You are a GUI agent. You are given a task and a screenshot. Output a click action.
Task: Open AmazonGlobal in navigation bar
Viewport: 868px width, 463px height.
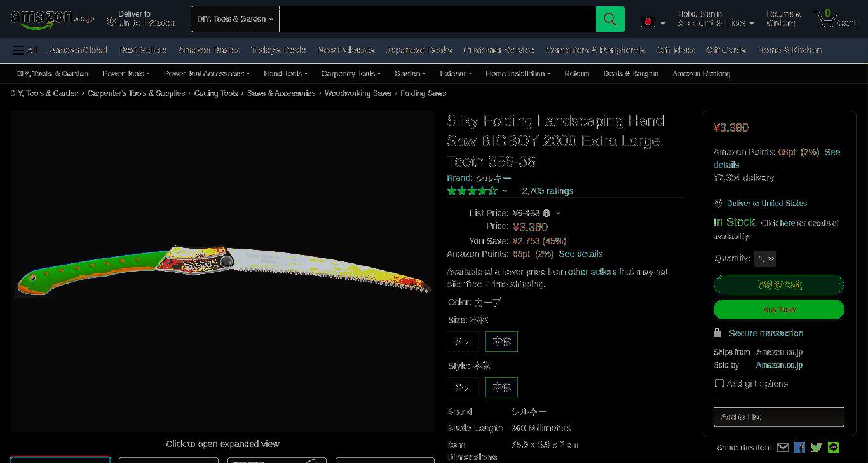78,50
